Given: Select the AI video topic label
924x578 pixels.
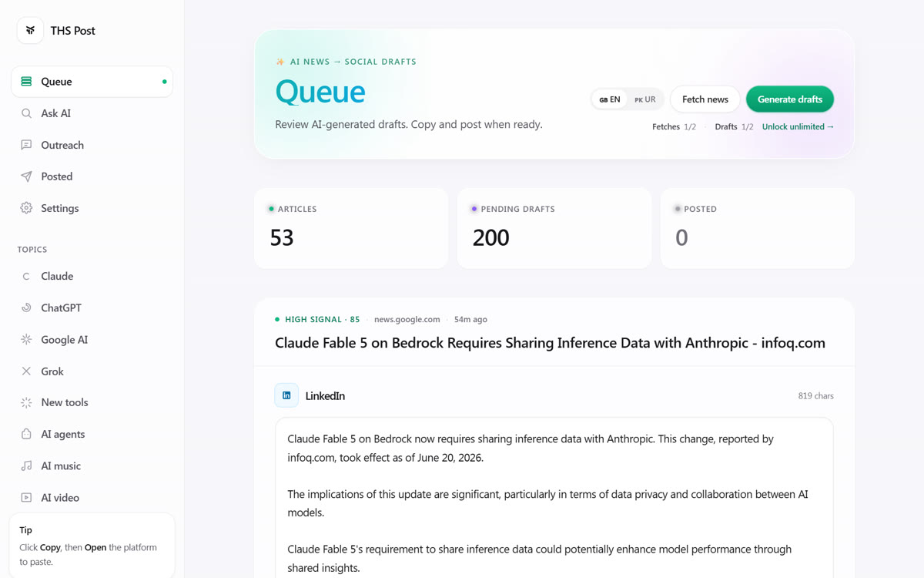Looking at the screenshot, I should tap(60, 497).
